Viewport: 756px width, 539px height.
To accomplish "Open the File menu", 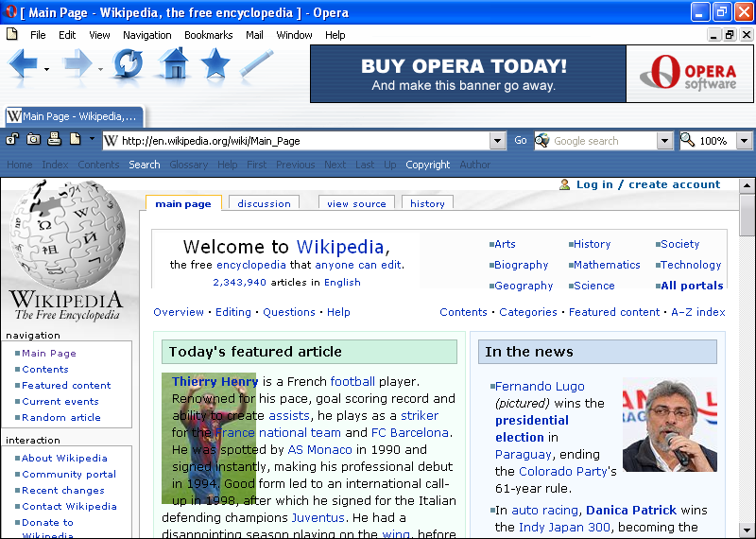I will point(38,35).
